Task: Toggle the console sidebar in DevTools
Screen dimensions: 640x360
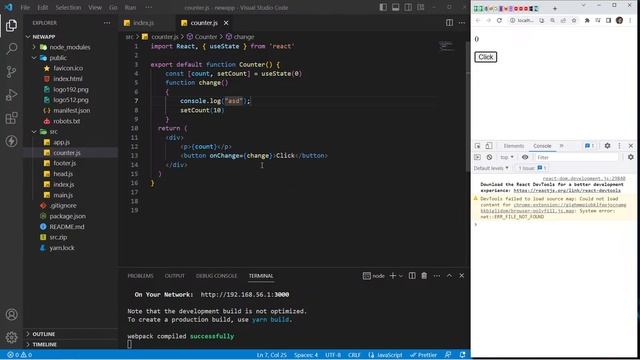Action: (x=478, y=157)
